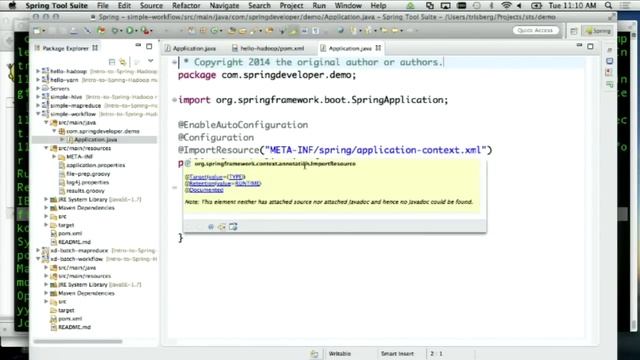The height and width of the screenshot is (360, 640).
Task: Click Collapse All in Package Explorer
Action: 112,62
